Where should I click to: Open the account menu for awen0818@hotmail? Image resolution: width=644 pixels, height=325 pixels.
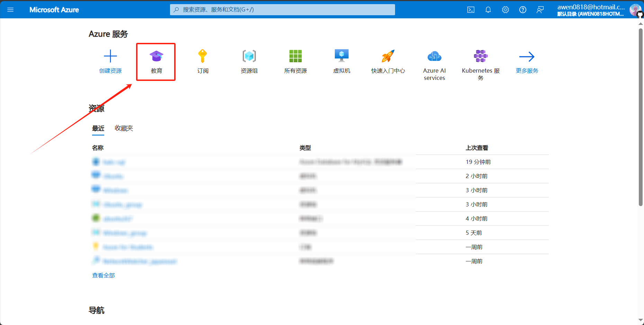(x=591, y=10)
